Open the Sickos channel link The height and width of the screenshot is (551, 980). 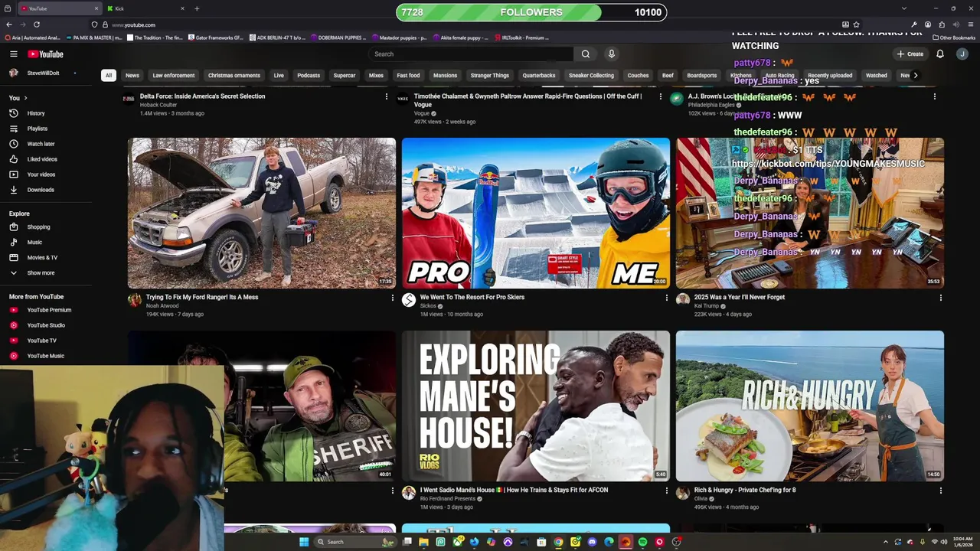428,306
